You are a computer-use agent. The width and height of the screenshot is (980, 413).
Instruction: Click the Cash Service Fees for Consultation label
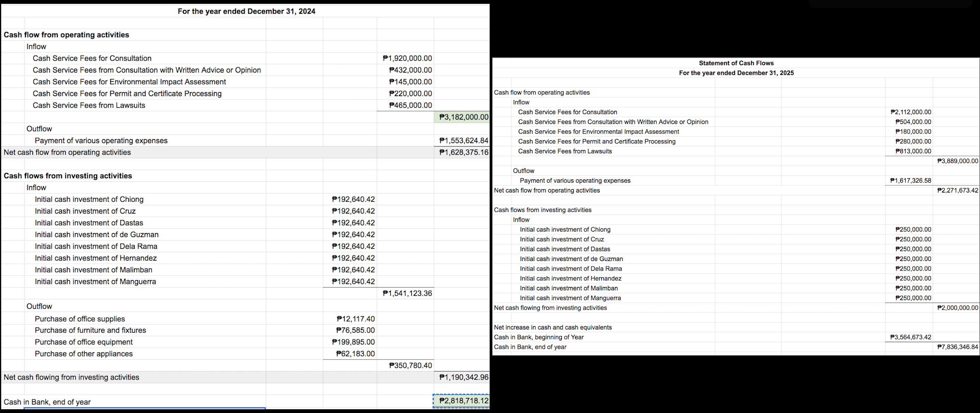click(92, 58)
